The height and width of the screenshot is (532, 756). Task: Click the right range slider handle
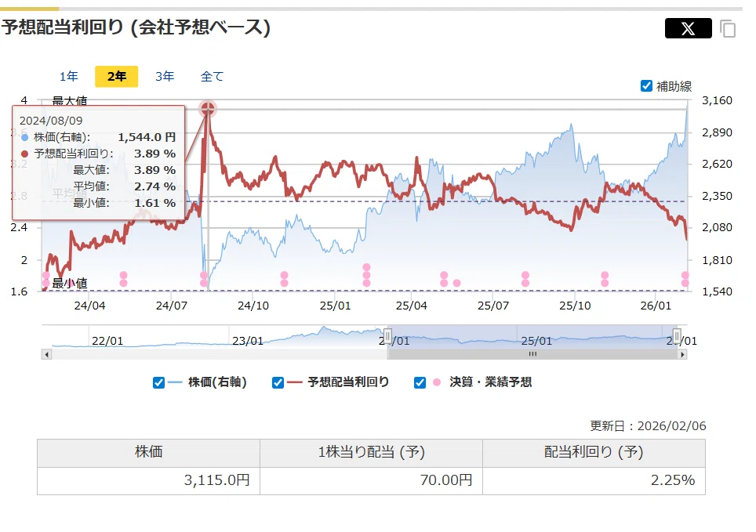click(677, 335)
